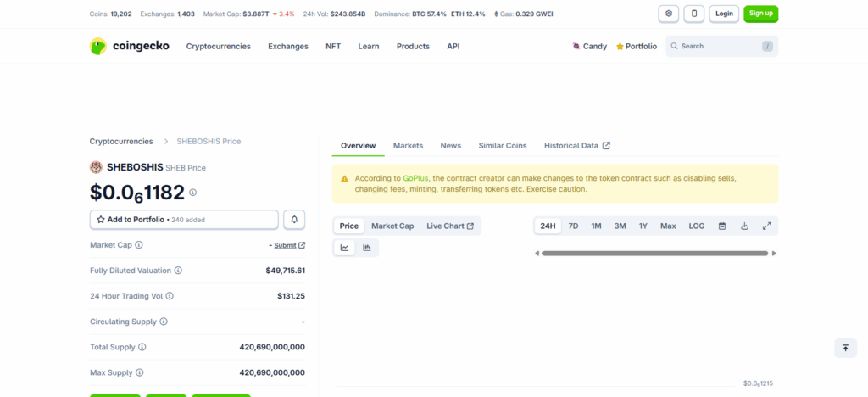Open the Cryptocurrencies navigation menu
868x397 pixels.
[x=219, y=46]
